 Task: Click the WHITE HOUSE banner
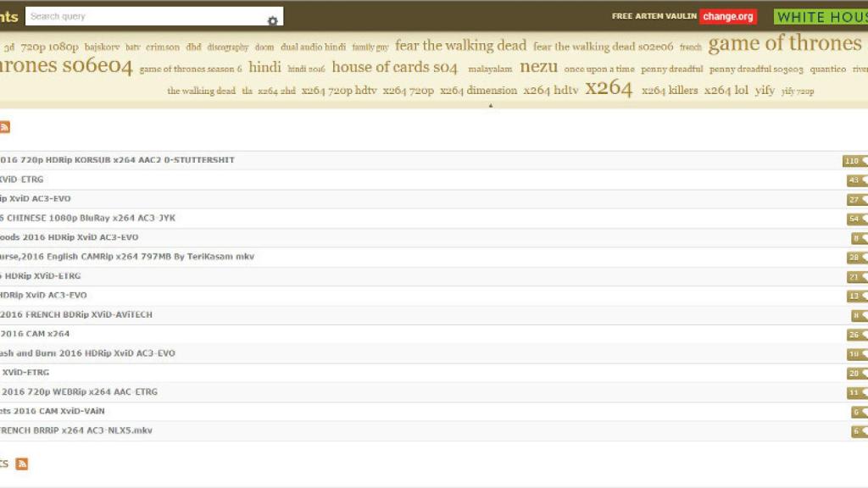(819, 16)
